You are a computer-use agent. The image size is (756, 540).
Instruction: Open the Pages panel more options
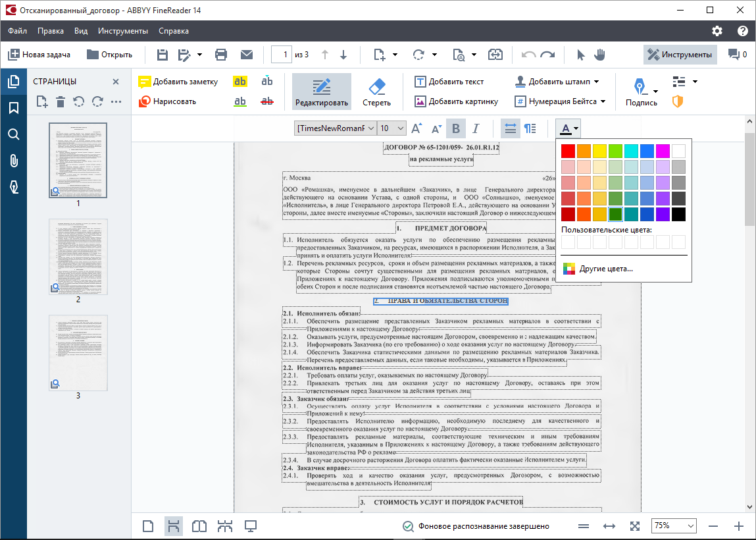116,101
